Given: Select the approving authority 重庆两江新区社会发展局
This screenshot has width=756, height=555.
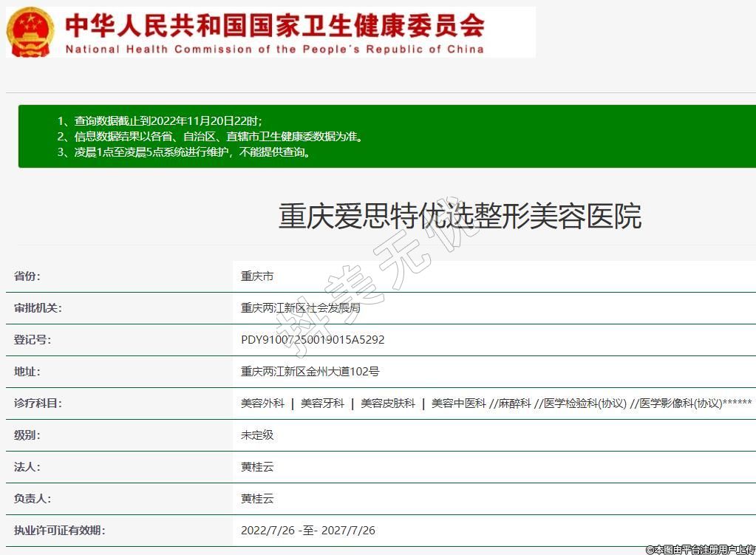Looking at the screenshot, I should (300, 308).
